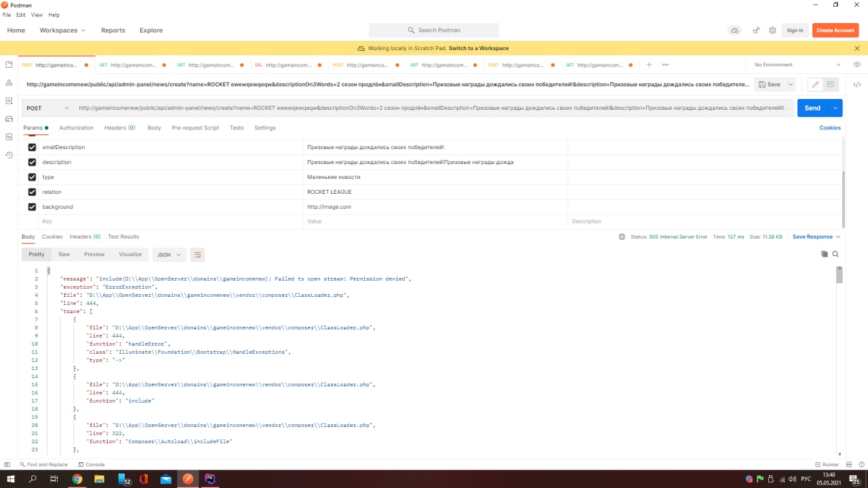Screen dimensions: 868x488
Task: Uncheck the relation parameter checkbox
Action: point(32,192)
